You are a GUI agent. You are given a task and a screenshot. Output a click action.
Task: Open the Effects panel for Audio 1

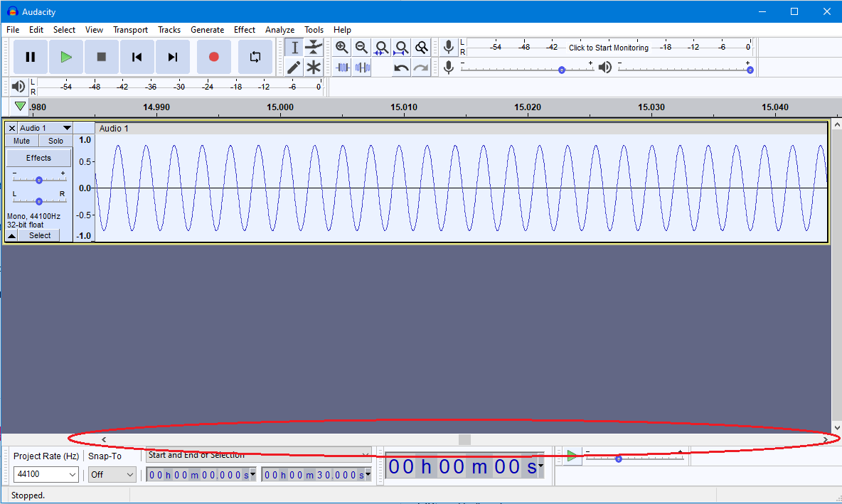38,157
